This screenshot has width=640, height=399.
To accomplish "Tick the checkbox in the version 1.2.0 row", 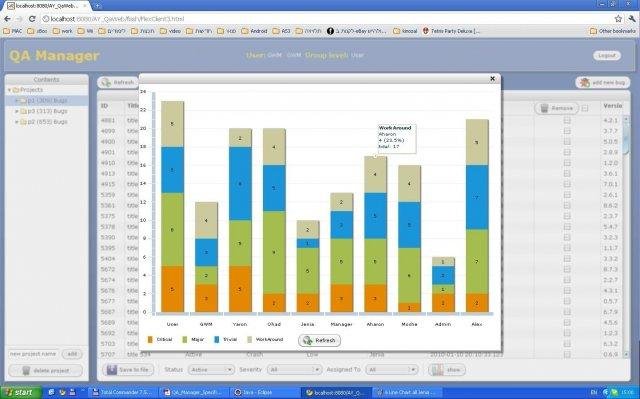I will 567,163.
